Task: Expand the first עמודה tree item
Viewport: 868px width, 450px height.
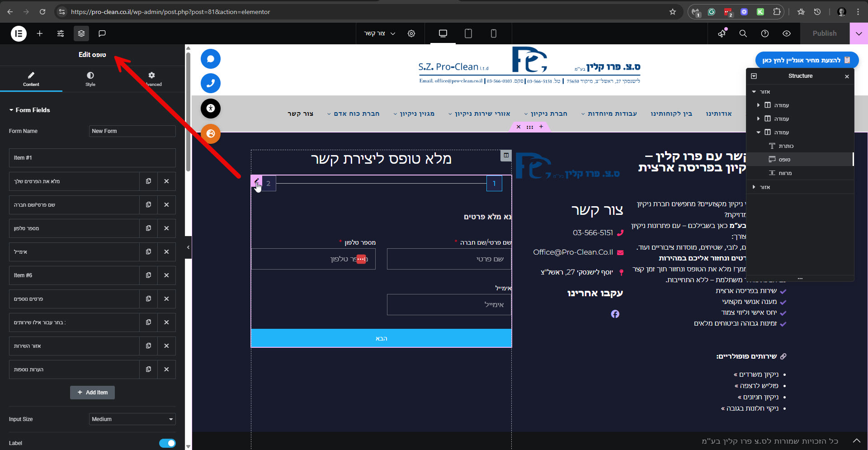Action: (x=758, y=105)
